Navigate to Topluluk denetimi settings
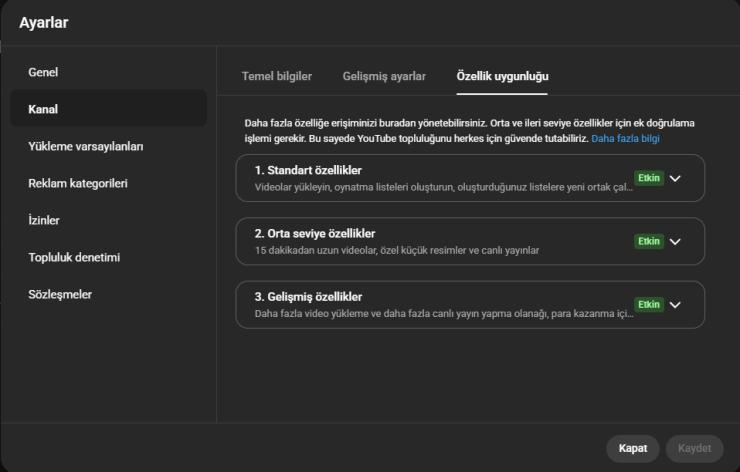Viewport: 740px width, 472px height. click(74, 257)
